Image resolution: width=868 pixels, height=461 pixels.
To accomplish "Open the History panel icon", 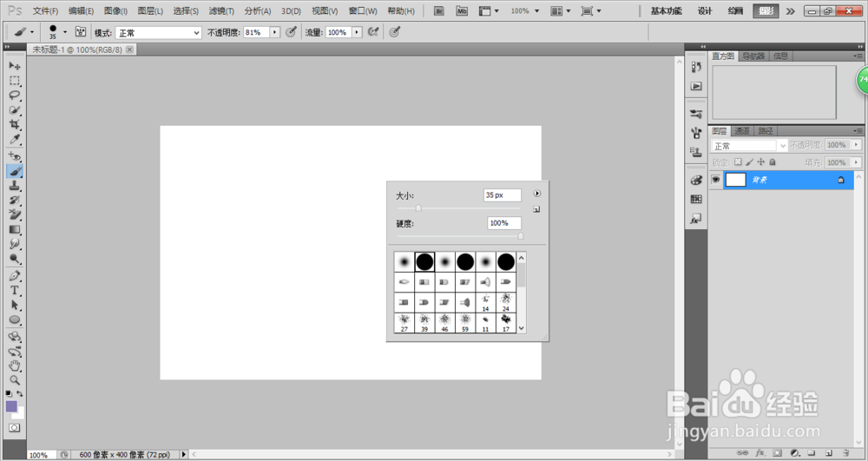I will (x=696, y=67).
